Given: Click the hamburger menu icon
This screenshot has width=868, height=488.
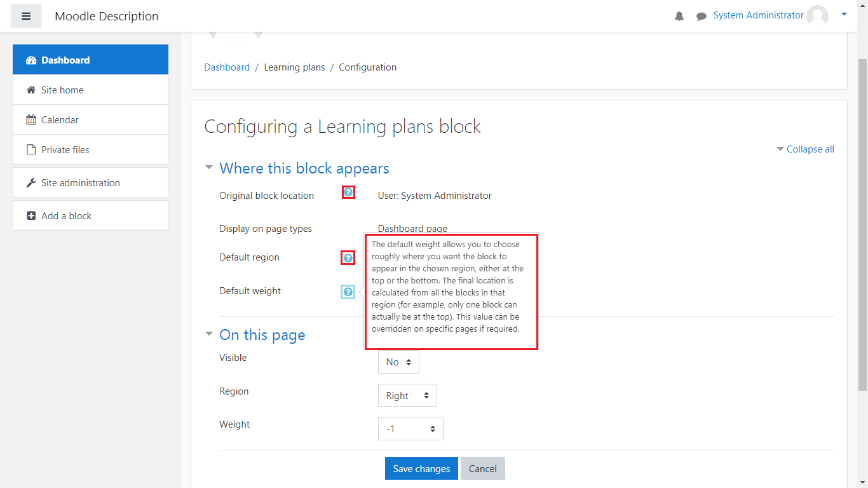Looking at the screenshot, I should (x=26, y=16).
